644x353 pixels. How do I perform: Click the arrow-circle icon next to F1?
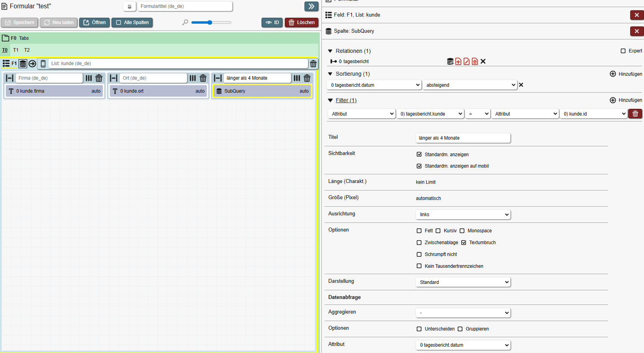[x=32, y=64]
